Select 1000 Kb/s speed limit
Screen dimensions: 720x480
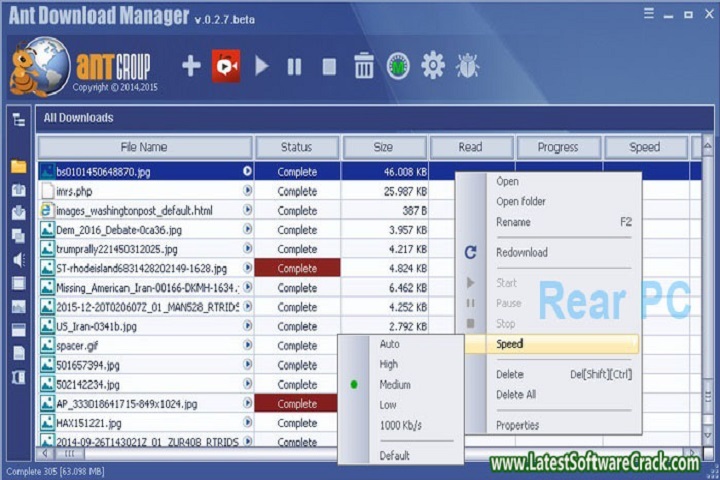tap(400, 425)
